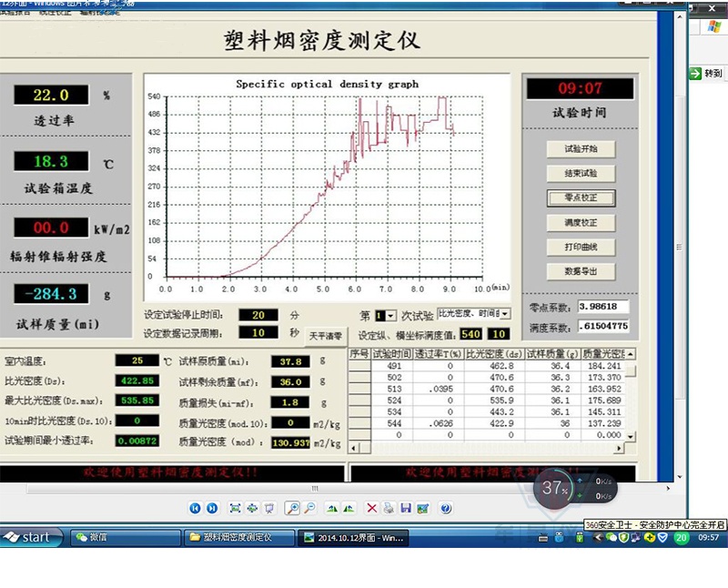
Task: Click the viewer horizontal scrollbar thumb
Action: coord(315,489)
